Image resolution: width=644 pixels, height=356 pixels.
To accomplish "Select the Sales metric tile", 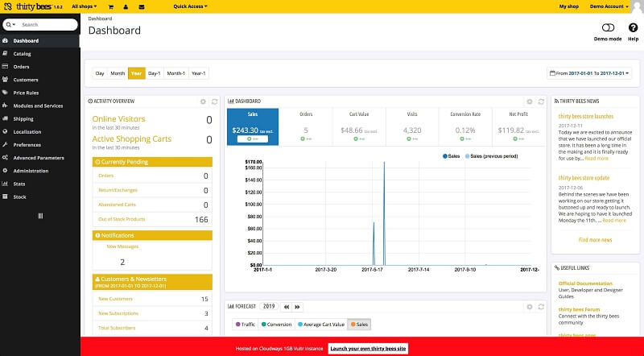I will point(253,126).
